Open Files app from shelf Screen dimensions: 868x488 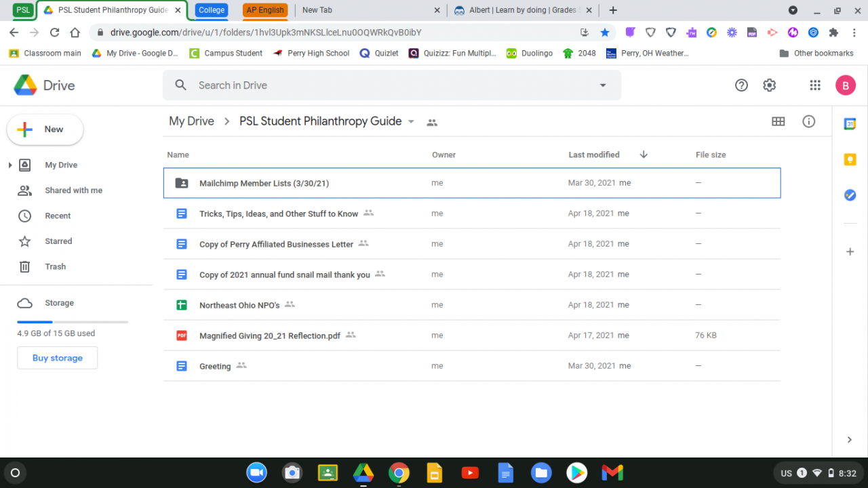(541, 473)
